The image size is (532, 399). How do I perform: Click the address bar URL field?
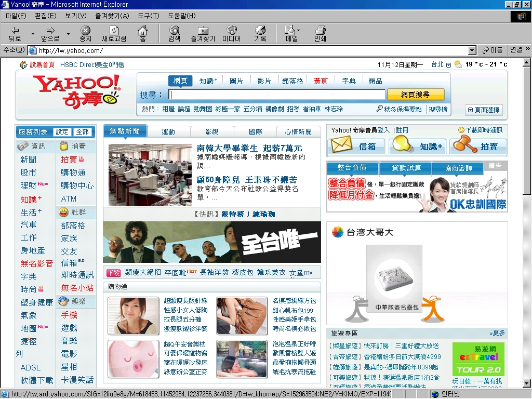click(x=248, y=50)
